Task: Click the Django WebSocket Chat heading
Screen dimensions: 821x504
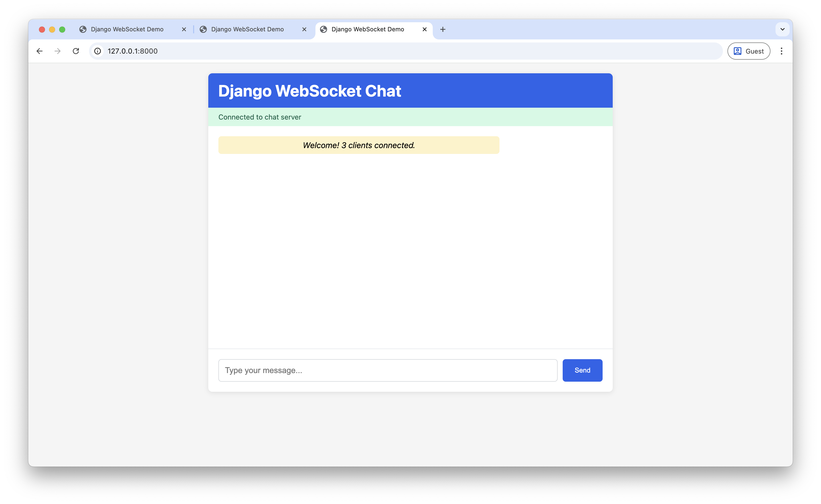Action: click(x=310, y=91)
